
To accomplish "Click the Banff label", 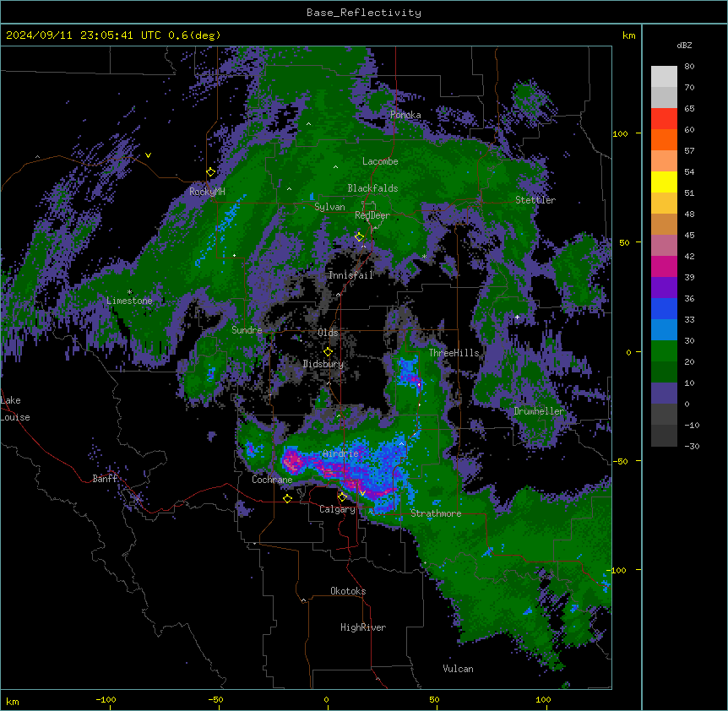I will pos(105,479).
